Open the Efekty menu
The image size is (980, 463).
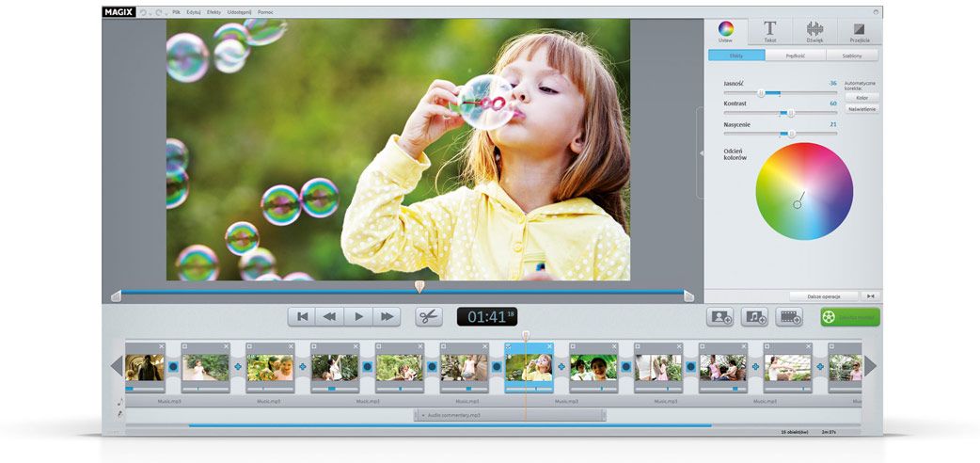coord(214,11)
